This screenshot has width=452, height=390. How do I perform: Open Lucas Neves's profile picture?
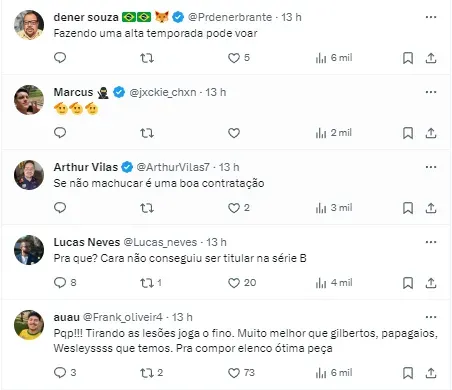[x=29, y=250]
